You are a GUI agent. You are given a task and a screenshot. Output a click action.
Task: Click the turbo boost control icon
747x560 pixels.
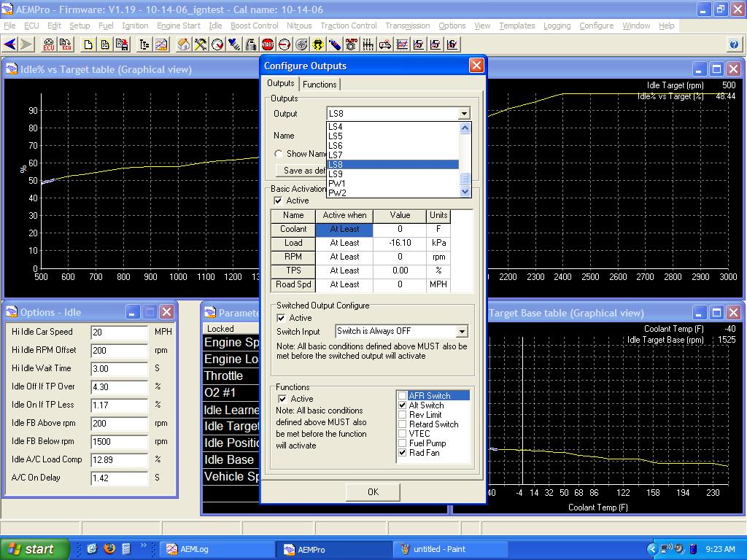[x=301, y=44]
